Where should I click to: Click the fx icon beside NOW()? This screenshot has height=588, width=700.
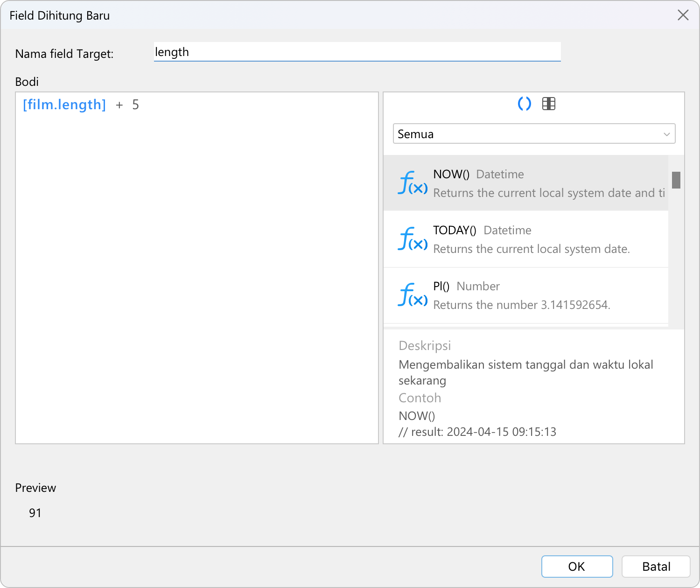click(x=413, y=183)
